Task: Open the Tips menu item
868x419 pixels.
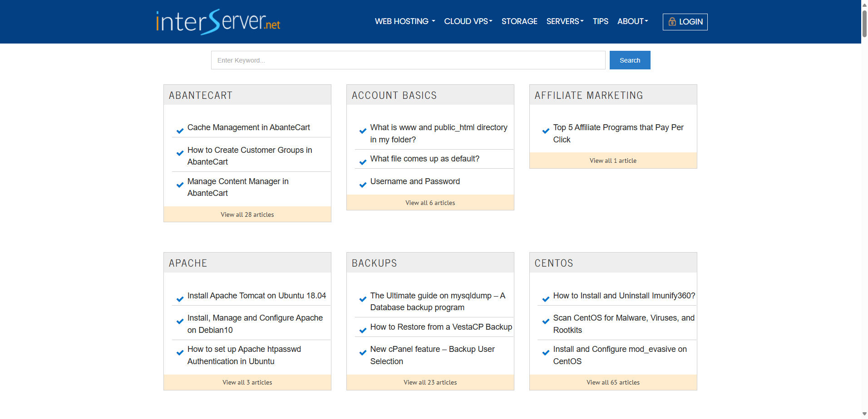Action: pos(600,21)
